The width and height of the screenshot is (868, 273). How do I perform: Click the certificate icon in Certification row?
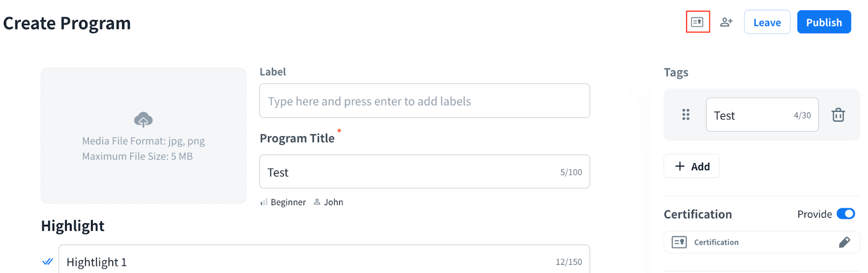point(679,242)
